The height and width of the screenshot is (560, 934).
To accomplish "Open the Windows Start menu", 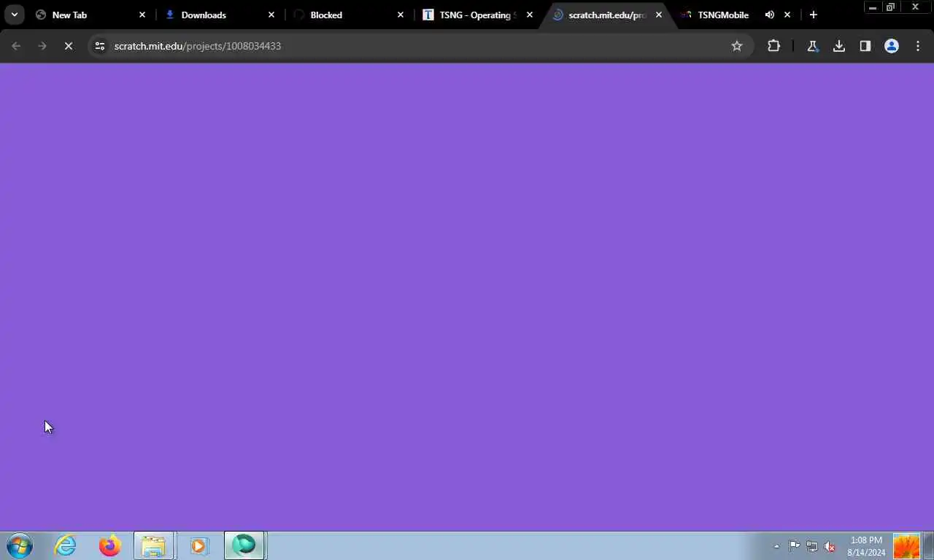I will (20, 545).
